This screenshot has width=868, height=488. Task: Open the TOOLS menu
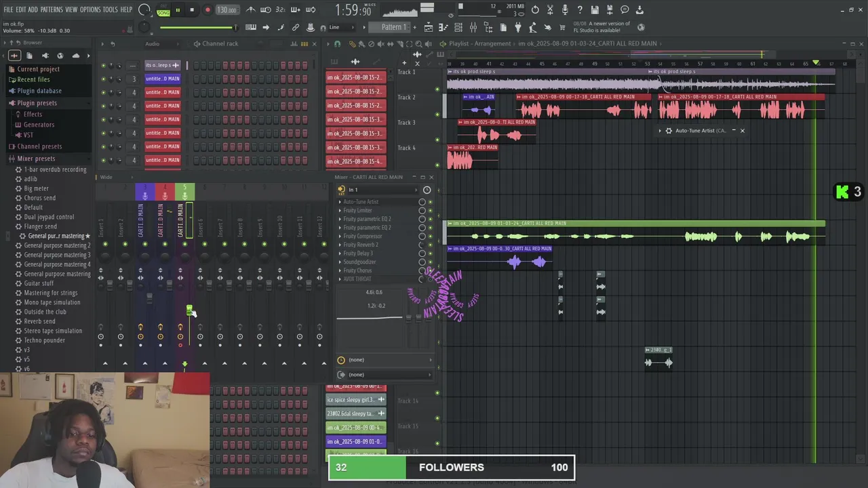tap(111, 9)
